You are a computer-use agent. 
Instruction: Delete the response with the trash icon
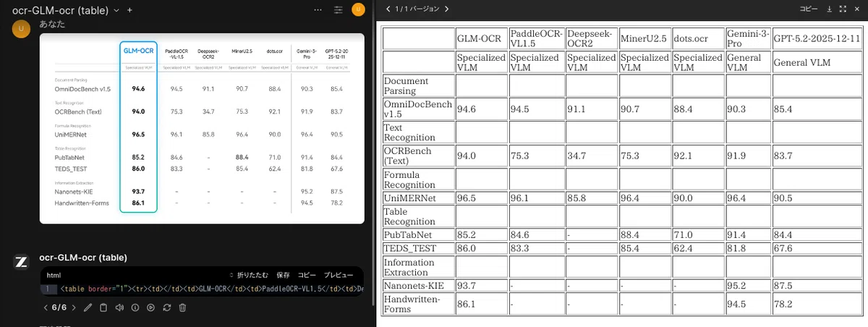click(x=183, y=307)
